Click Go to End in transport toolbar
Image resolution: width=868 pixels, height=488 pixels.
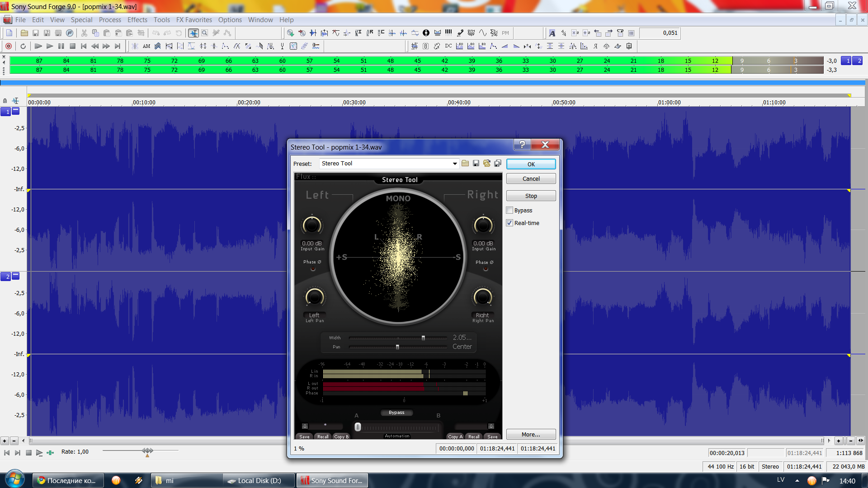click(118, 46)
